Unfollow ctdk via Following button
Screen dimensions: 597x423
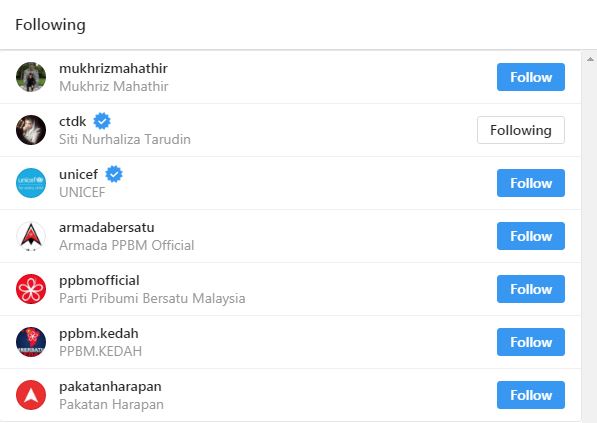(521, 130)
